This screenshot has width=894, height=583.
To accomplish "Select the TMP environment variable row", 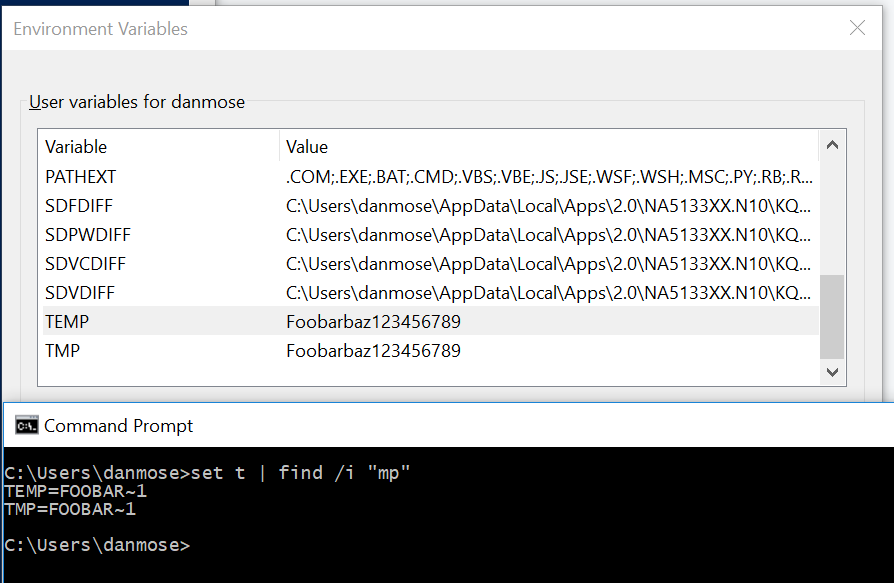I will [60, 351].
